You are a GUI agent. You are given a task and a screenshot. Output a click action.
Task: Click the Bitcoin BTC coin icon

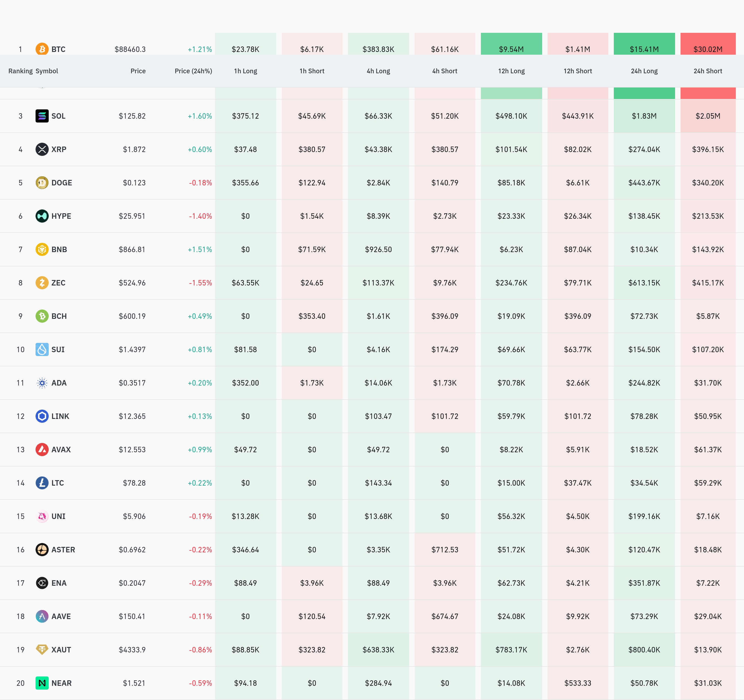42,49
